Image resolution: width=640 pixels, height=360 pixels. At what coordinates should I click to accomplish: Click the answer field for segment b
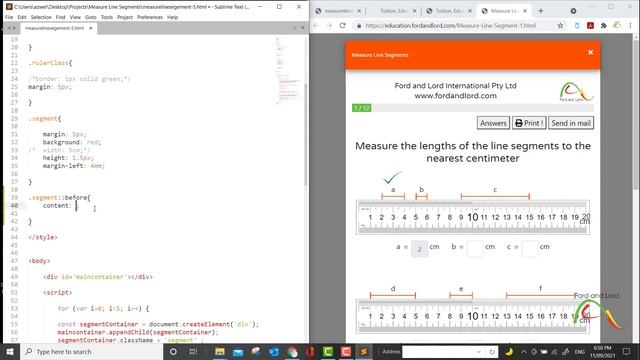coord(475,249)
